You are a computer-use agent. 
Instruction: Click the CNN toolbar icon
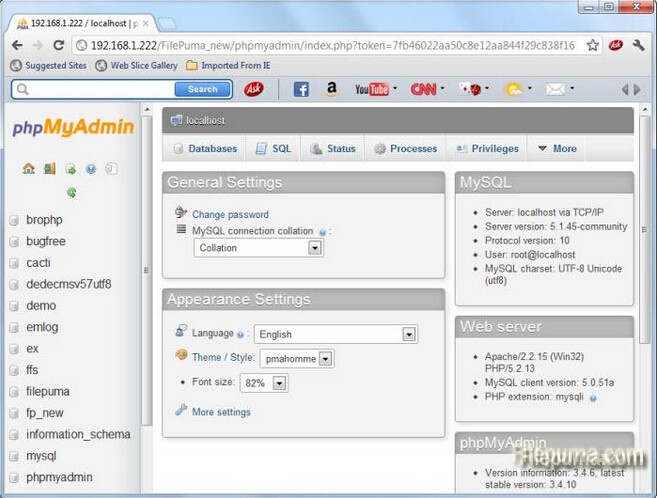coord(424,89)
